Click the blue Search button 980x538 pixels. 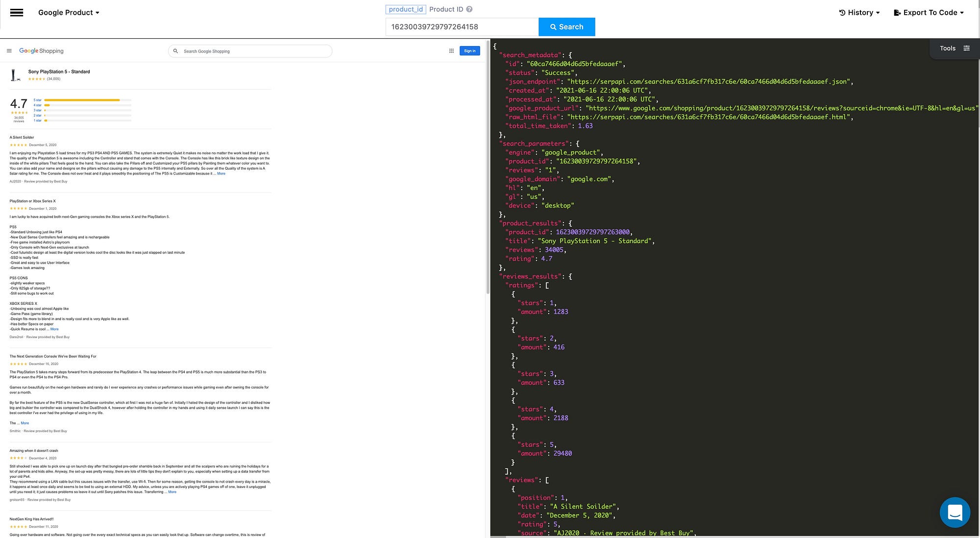pos(566,27)
